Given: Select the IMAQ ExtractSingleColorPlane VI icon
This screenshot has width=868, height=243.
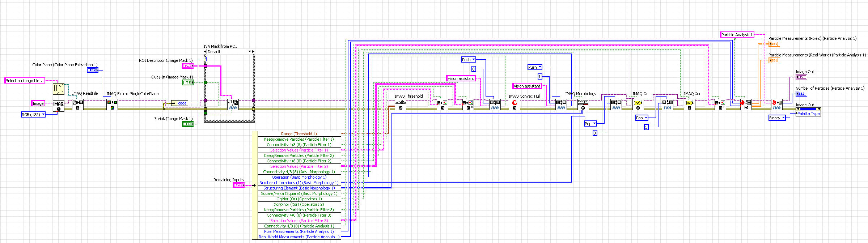Looking at the screenshot, I should 112,105.
